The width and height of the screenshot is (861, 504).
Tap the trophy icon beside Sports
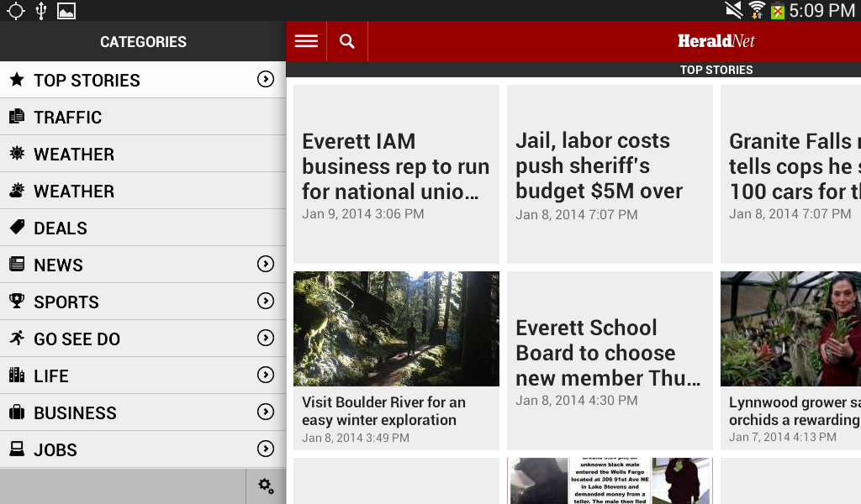coord(17,301)
